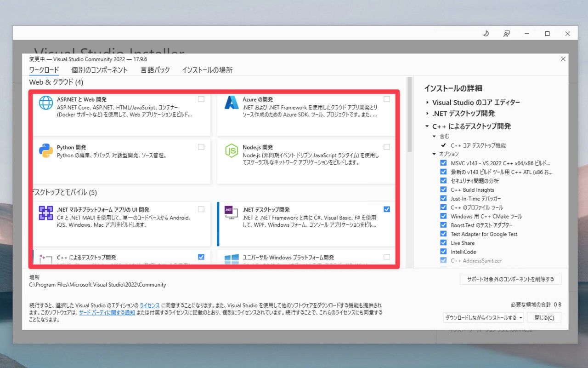Select the .NET マルチプラットフォーム アプリ icon
Viewport: 588px width, 368px height.
[x=45, y=213]
